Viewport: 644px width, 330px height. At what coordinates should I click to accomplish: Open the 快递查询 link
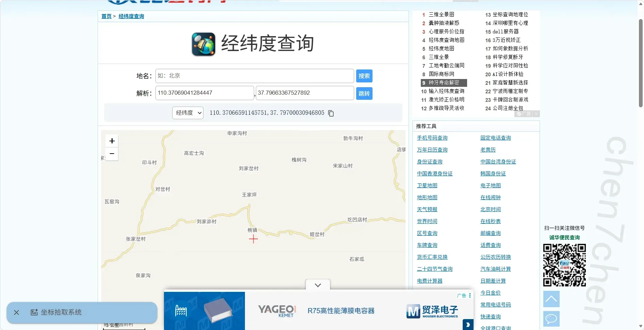pyautogui.click(x=491, y=317)
